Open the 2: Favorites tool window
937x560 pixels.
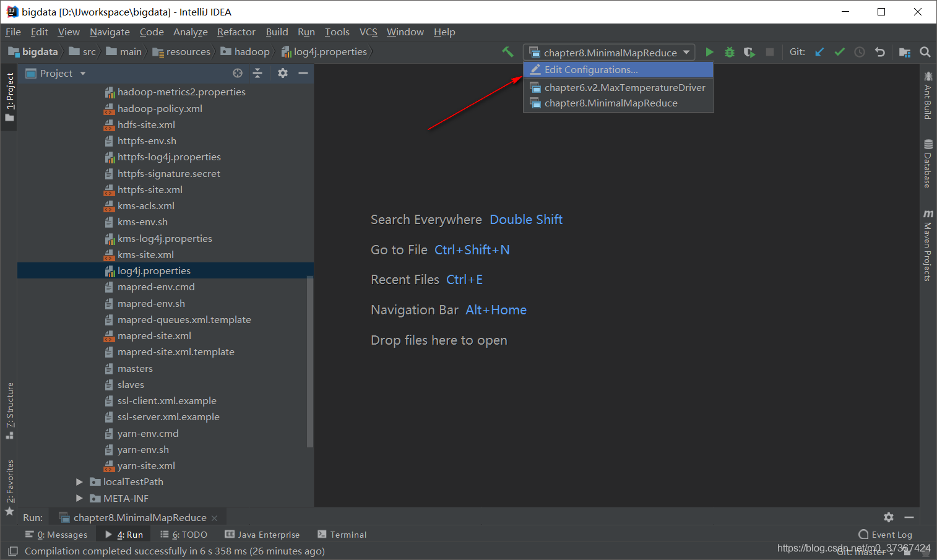pos(9,488)
